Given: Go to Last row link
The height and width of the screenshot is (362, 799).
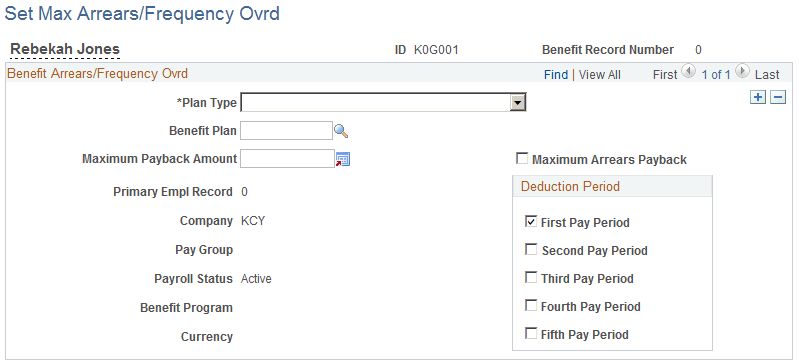Looking at the screenshot, I should [767, 75].
